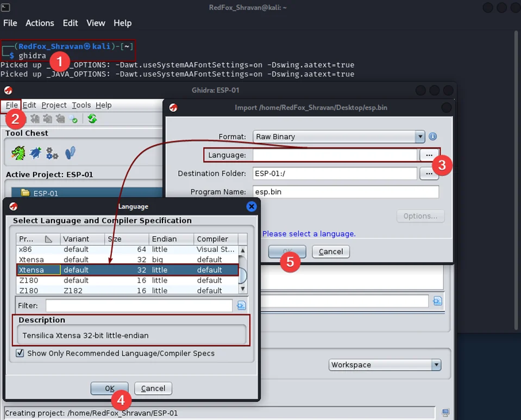Screen dimensions: 521x420
Task: Open the Format dropdown showing Raw Binary
Action: 339,137
